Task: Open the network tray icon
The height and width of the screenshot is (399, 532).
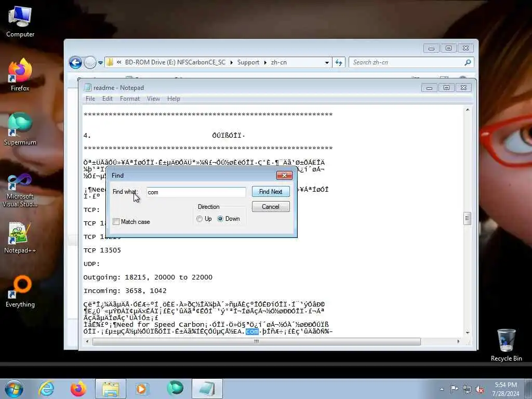Action: pyautogui.click(x=467, y=389)
